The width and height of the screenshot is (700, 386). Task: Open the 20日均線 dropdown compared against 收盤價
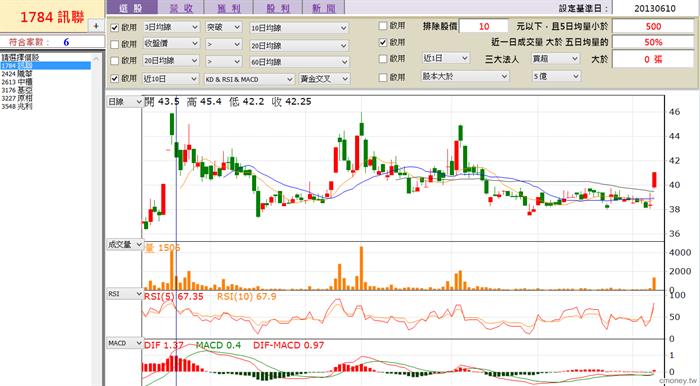pos(299,45)
